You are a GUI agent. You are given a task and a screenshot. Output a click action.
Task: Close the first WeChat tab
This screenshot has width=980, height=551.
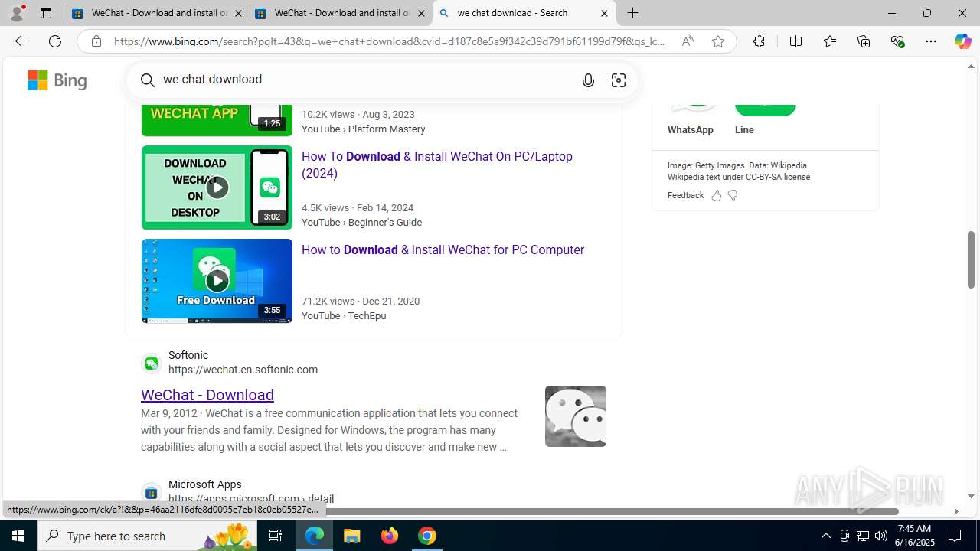[239, 13]
